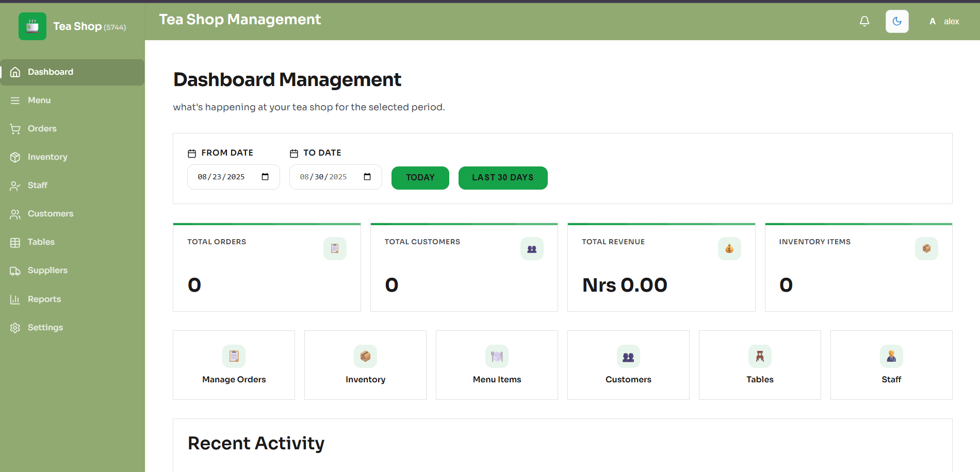Open Settings via the gear icon
Image resolution: width=980 pixels, height=472 pixels.
pos(15,327)
